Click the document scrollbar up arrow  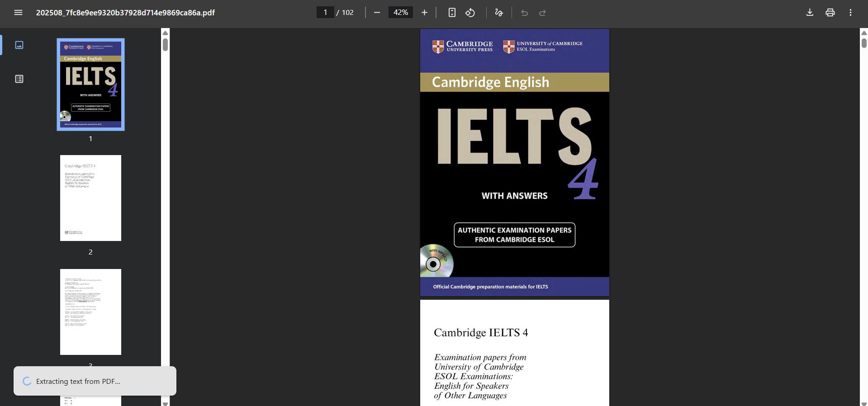pos(864,33)
